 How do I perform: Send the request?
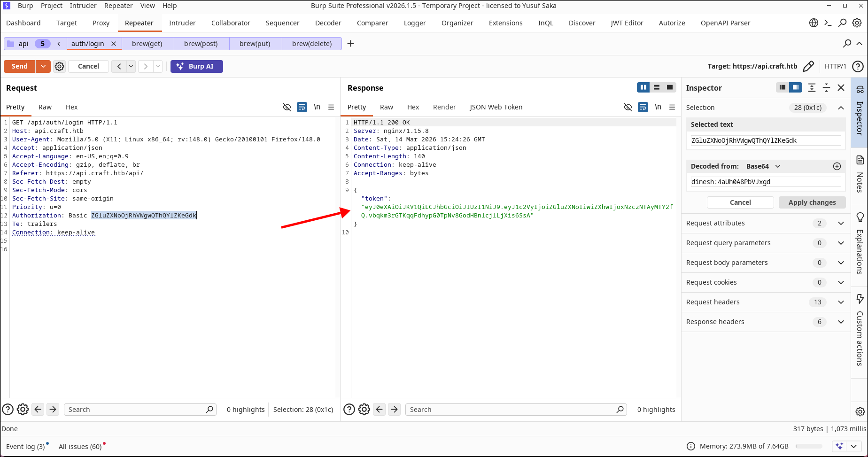click(20, 66)
